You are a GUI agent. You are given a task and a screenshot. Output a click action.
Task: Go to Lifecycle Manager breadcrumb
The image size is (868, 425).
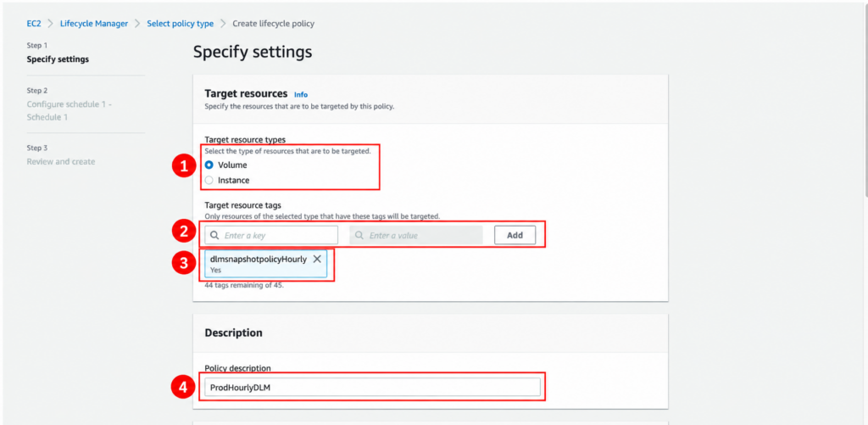[94, 24]
